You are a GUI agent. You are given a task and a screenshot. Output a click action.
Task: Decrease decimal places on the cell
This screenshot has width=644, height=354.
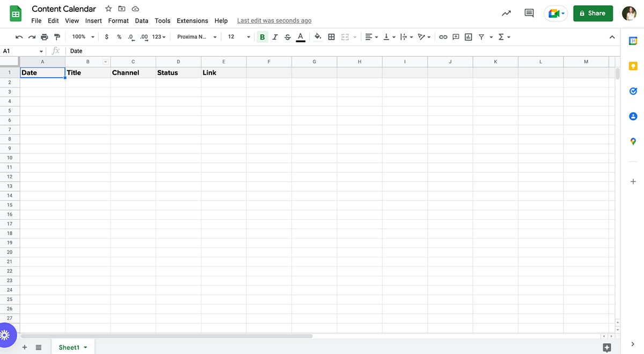(130, 37)
